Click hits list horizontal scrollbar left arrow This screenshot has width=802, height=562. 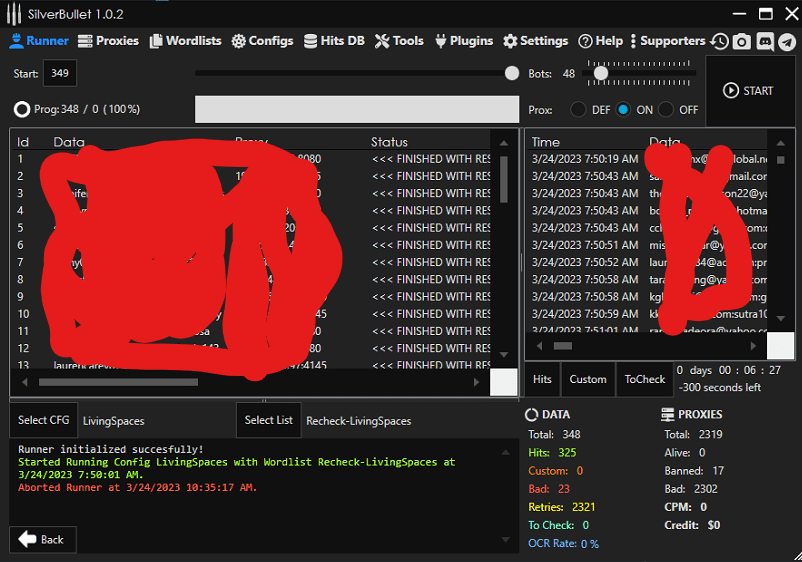539,346
